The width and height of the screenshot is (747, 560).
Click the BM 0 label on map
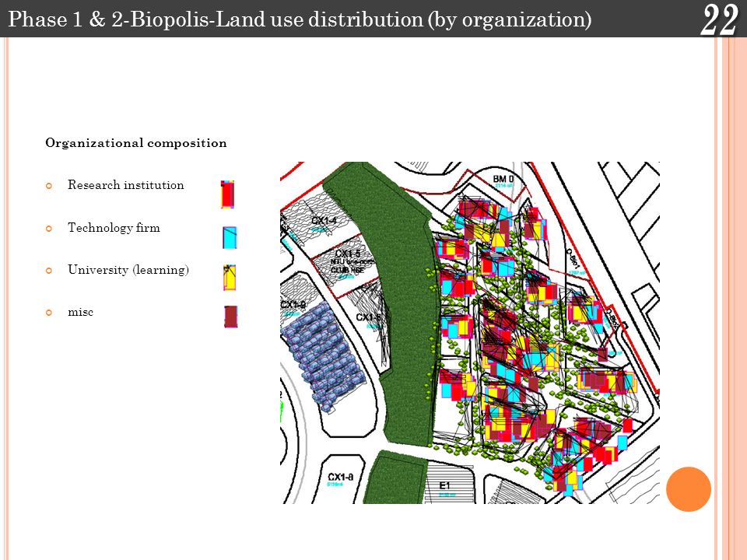(x=503, y=179)
